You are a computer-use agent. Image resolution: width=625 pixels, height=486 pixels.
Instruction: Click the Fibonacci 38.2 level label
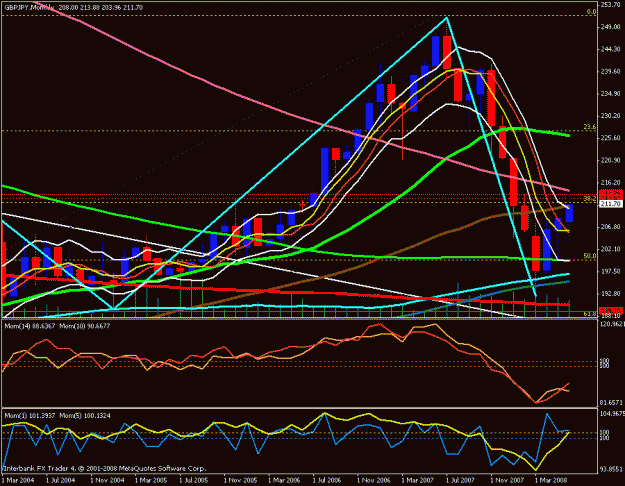click(590, 199)
